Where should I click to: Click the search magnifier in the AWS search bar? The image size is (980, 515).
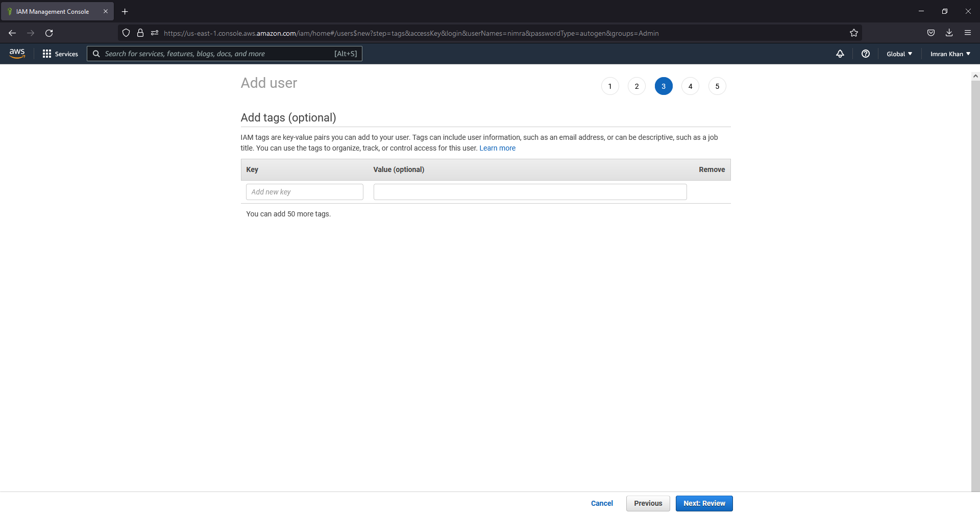tap(96, 54)
